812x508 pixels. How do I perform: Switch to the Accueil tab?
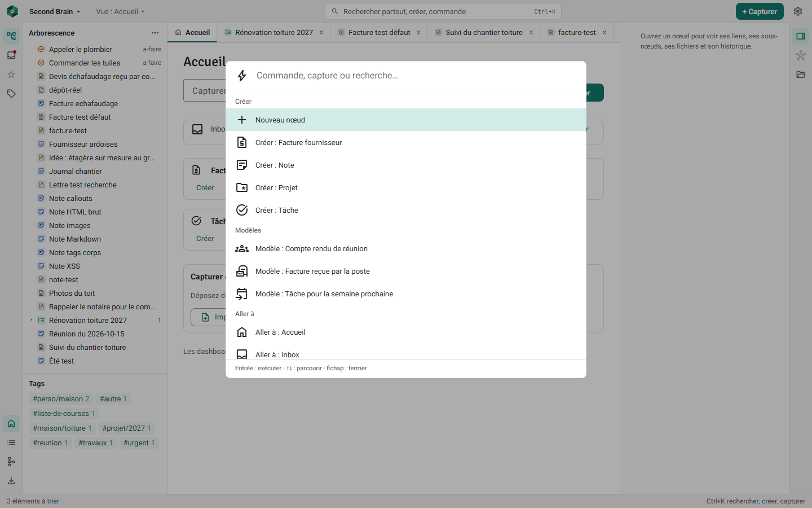(192, 33)
